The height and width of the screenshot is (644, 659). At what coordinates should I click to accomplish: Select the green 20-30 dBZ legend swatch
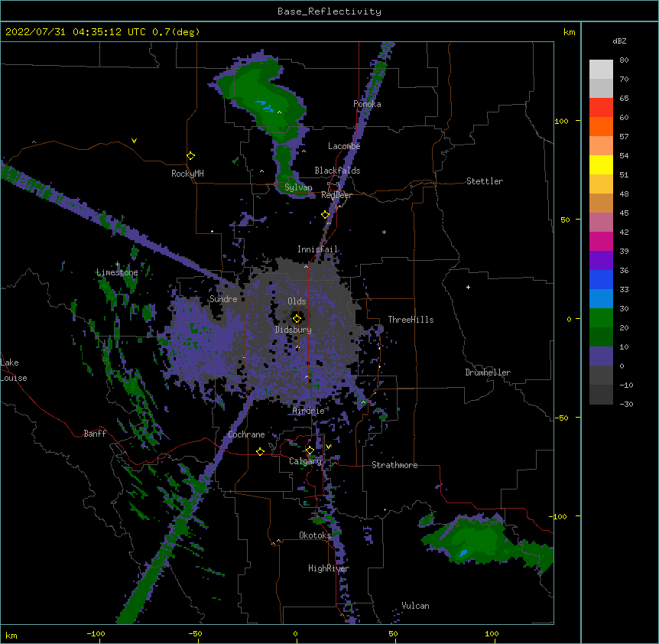(601, 318)
